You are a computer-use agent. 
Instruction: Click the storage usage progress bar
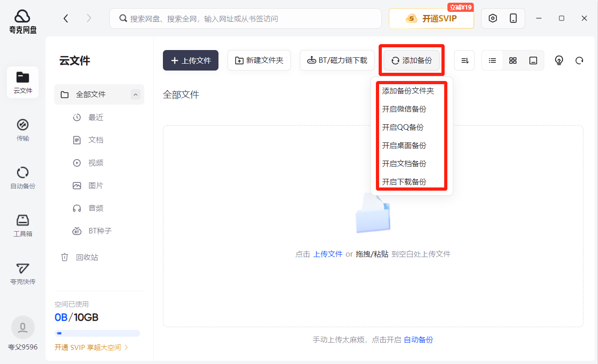(97, 333)
